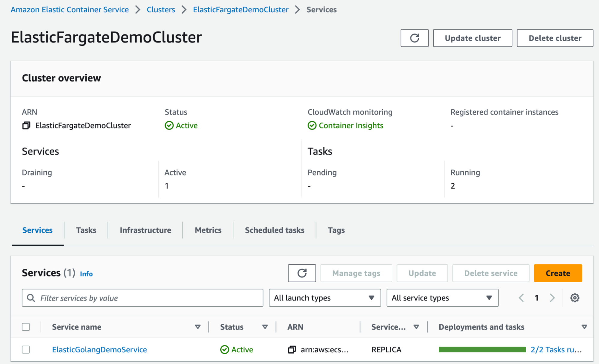Open services table preferences gear
This screenshot has height=364, width=599.
(x=574, y=298)
